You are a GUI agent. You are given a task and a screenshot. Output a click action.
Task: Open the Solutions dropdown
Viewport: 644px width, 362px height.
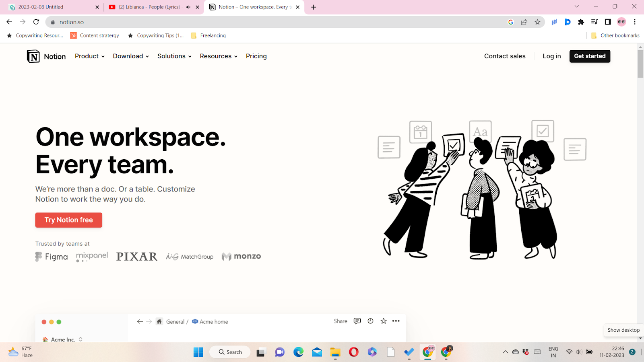[x=173, y=56]
